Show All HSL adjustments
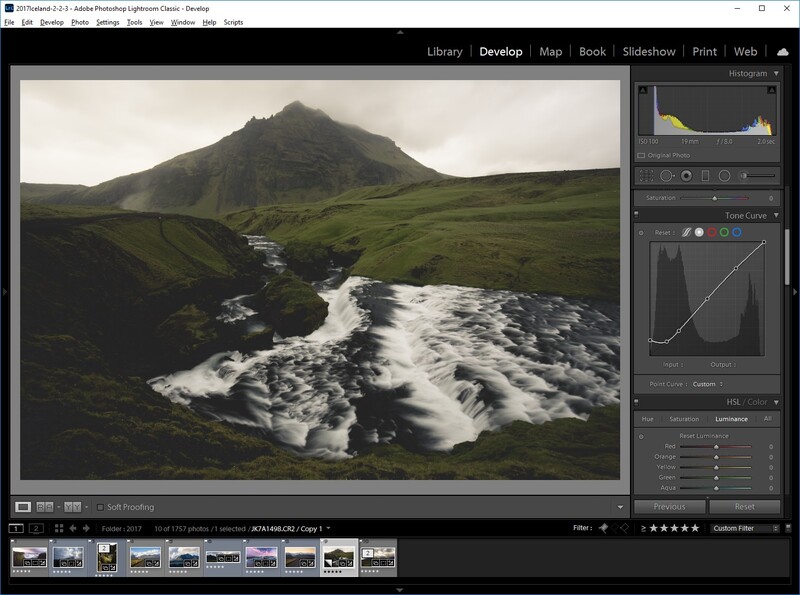Image resolution: width=800 pixels, height=595 pixels. click(x=767, y=419)
